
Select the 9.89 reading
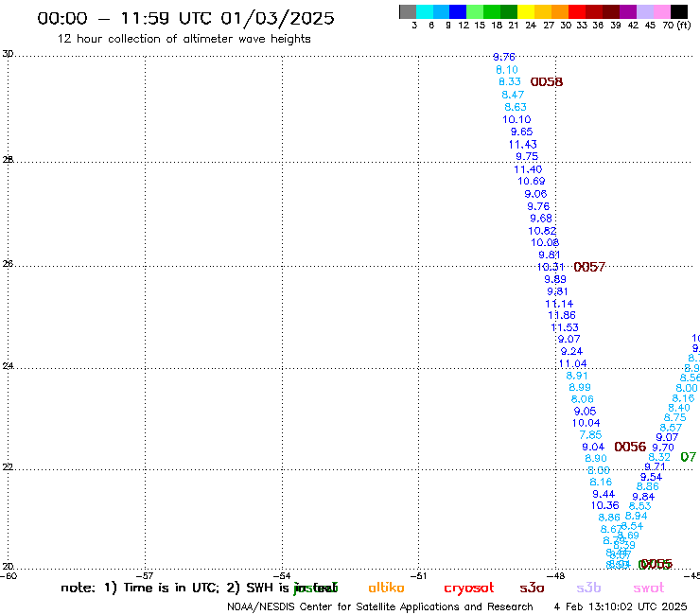(555, 279)
